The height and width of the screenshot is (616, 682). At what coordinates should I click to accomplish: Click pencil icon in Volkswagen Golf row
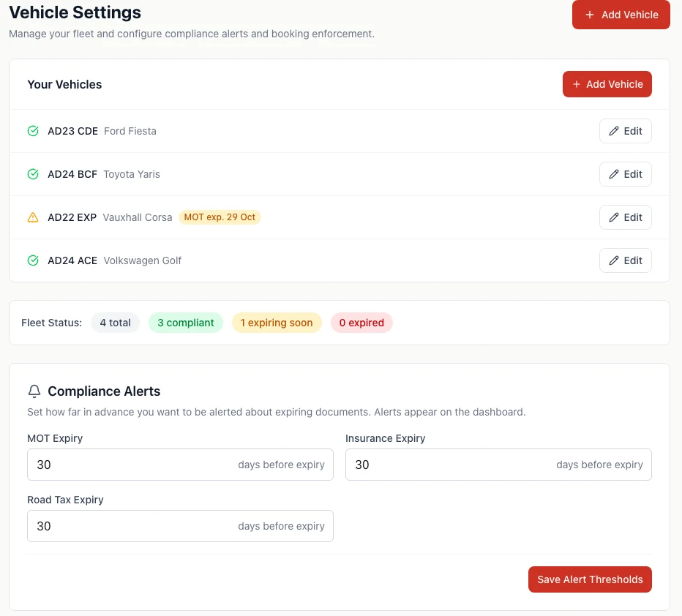[614, 260]
